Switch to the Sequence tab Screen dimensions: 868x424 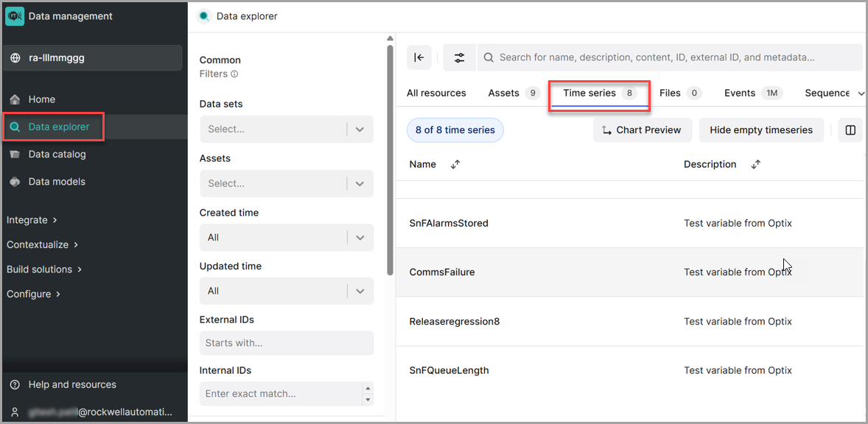[x=827, y=93]
